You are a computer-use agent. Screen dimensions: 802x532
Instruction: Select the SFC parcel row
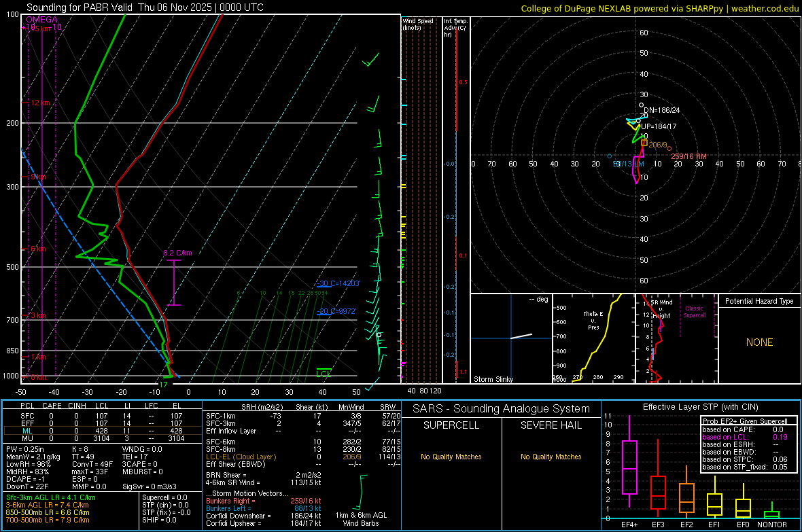click(x=103, y=416)
